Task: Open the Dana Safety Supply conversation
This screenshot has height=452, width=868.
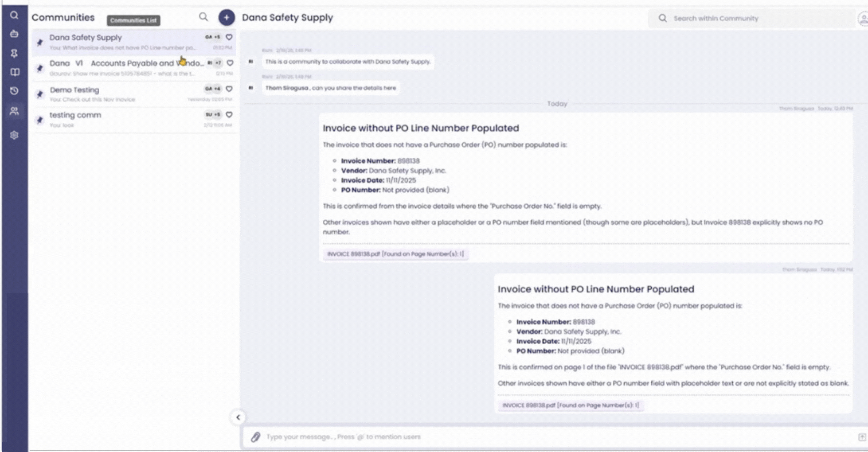Action: [111, 42]
